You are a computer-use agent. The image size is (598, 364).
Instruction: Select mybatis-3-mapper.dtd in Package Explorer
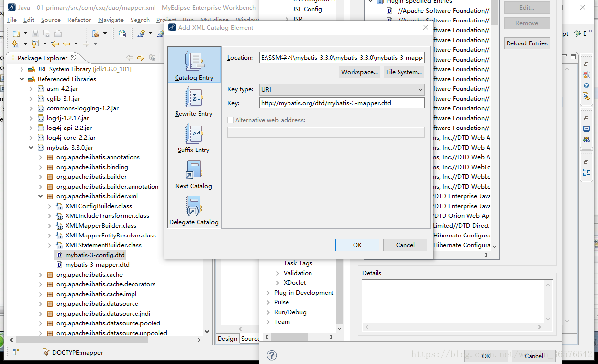tap(97, 265)
